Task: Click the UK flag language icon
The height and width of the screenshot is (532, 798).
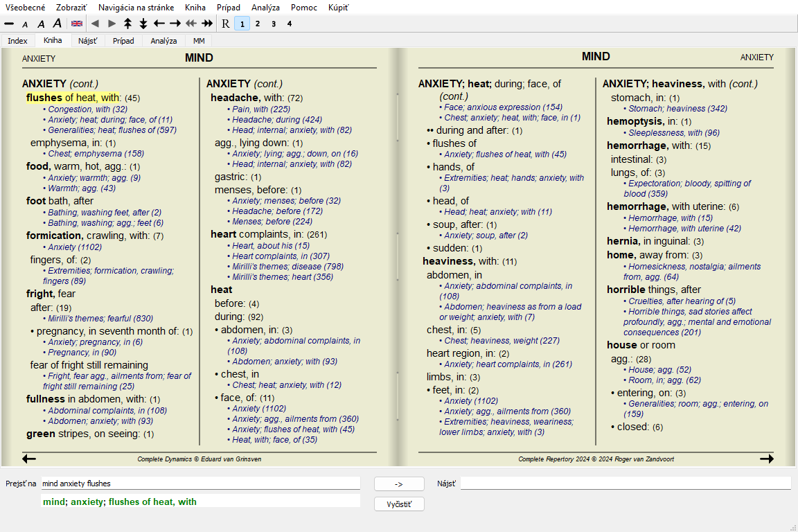Action: tap(77, 24)
